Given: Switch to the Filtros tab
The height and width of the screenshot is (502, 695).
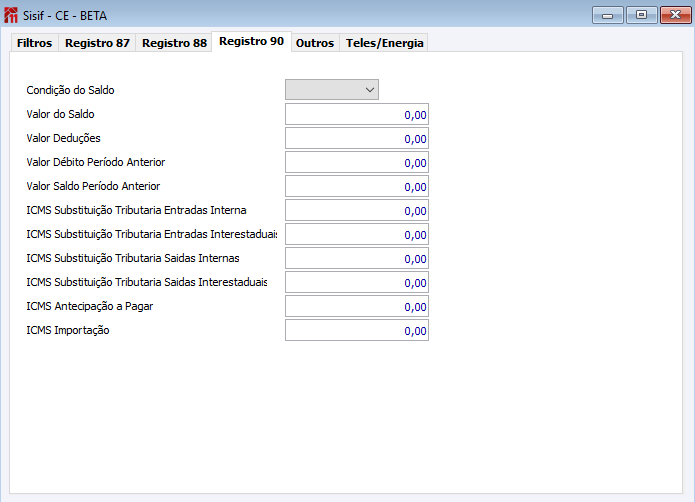Looking at the screenshot, I should (34, 43).
